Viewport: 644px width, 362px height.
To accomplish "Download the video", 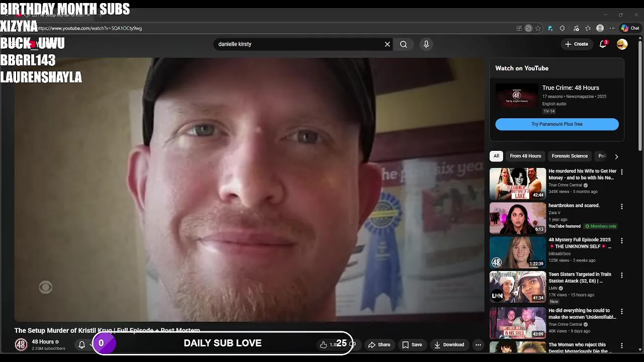I will [449, 344].
